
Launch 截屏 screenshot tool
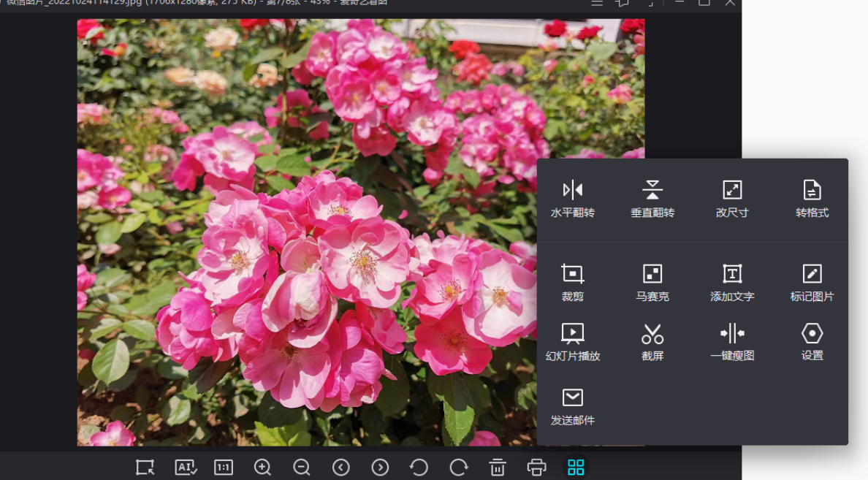click(x=652, y=342)
